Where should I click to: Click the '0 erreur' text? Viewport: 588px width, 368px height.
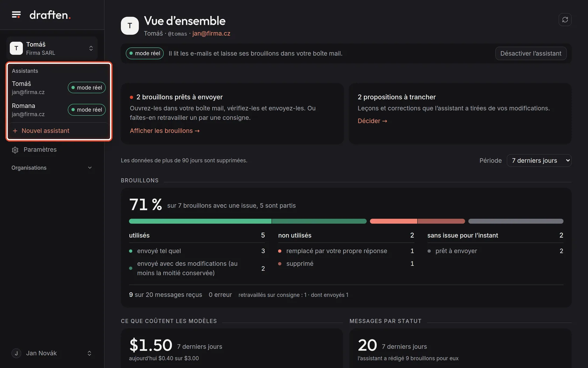coord(220,295)
